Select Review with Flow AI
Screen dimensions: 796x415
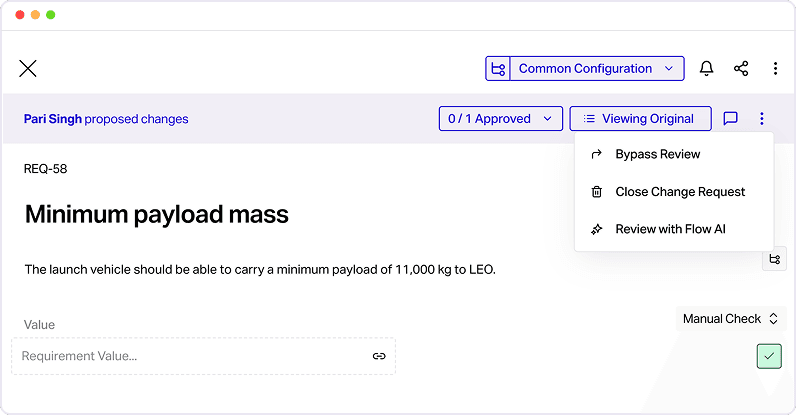674,230
